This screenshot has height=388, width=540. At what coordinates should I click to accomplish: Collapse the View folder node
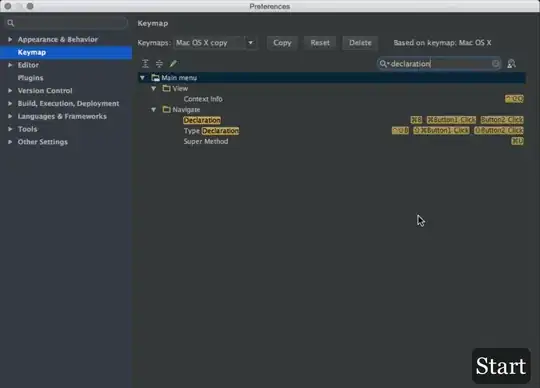(154, 88)
